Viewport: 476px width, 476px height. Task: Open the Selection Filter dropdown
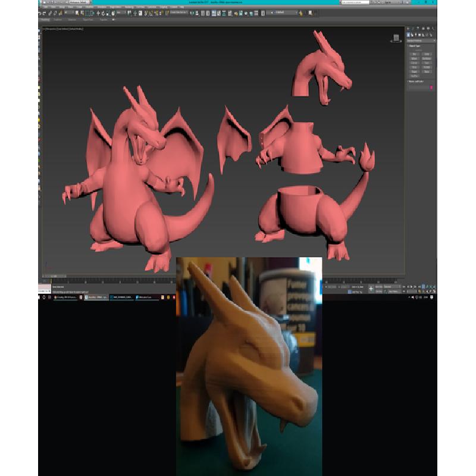[69, 12]
